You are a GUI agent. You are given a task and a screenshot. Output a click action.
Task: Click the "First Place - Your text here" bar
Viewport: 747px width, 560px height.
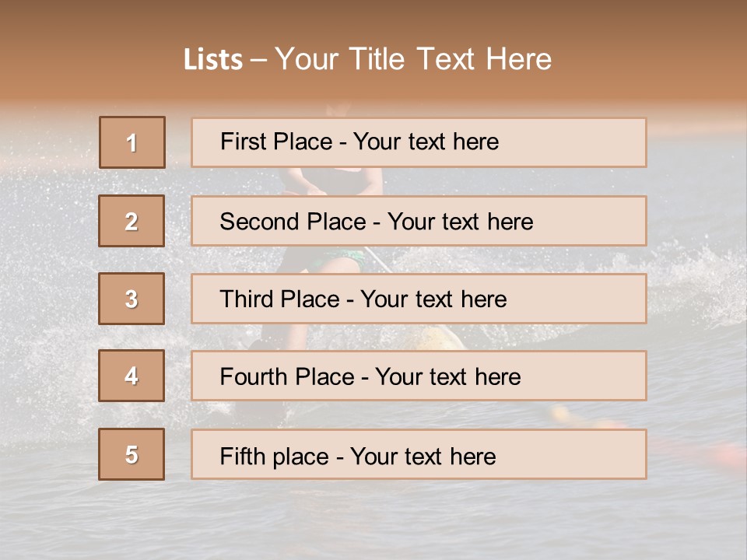coord(419,142)
